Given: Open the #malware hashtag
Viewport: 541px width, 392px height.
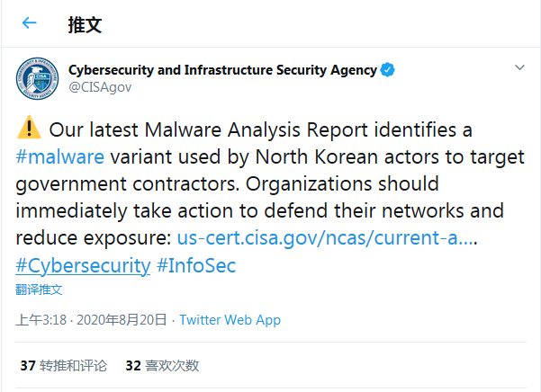Looking at the screenshot, I should pos(60,158).
